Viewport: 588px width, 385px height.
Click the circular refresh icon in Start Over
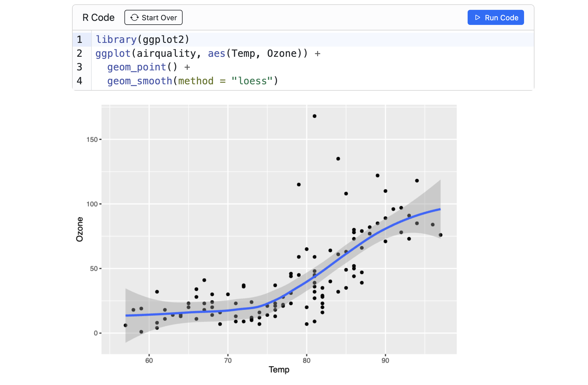tap(134, 17)
